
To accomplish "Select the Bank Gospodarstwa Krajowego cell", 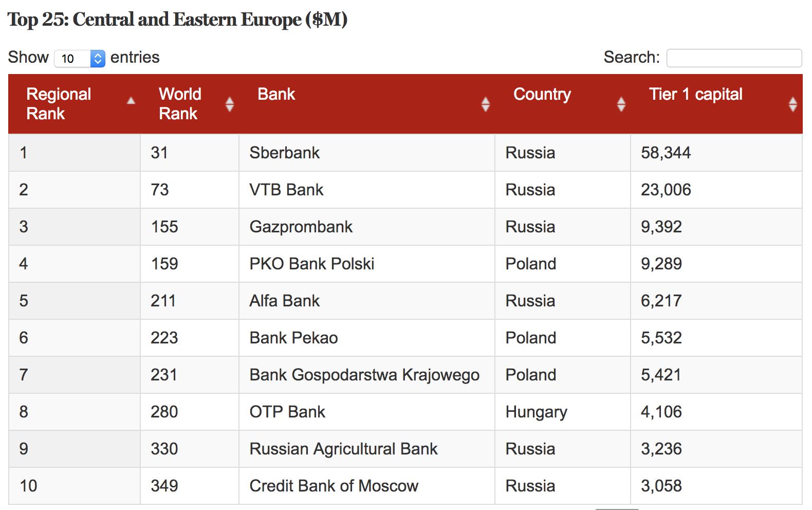I will (364, 375).
